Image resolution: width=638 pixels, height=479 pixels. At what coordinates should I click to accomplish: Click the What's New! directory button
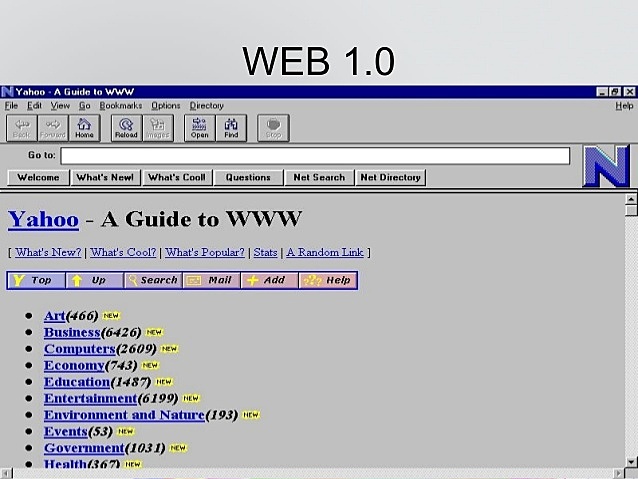105,177
